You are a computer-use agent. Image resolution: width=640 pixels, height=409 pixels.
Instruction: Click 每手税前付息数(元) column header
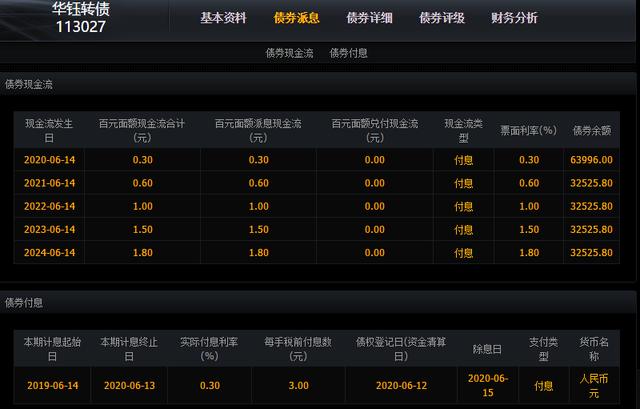pyautogui.click(x=298, y=349)
